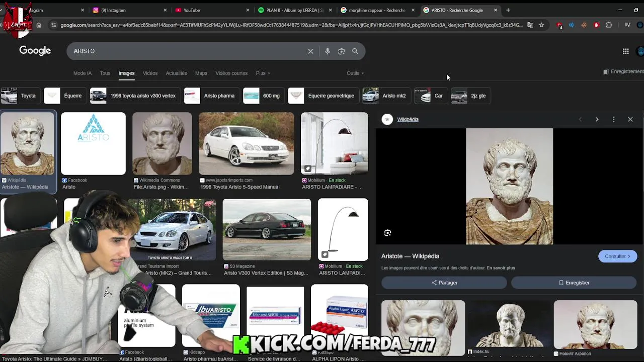Image resolution: width=644 pixels, height=362 pixels.
Task: Bookmark this page with star icon
Action: point(541,25)
